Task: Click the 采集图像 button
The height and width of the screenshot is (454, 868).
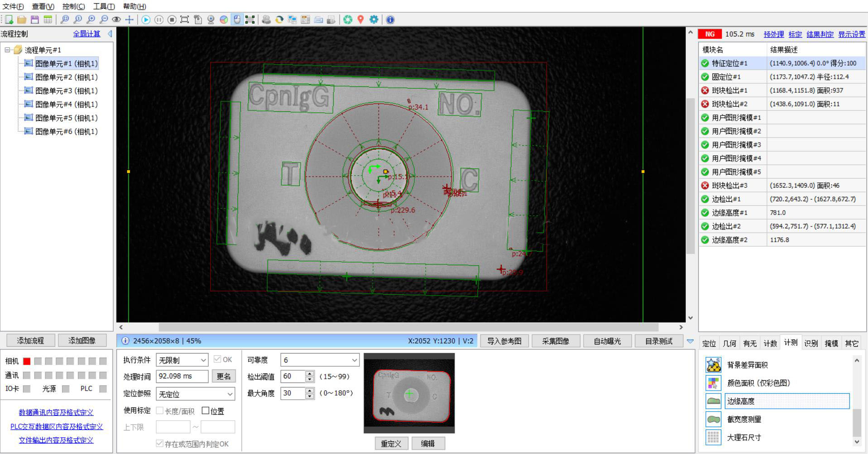Action: coord(556,341)
